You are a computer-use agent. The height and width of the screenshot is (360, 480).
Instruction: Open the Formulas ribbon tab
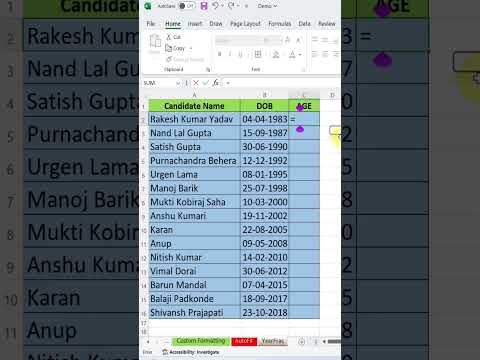pos(280,24)
